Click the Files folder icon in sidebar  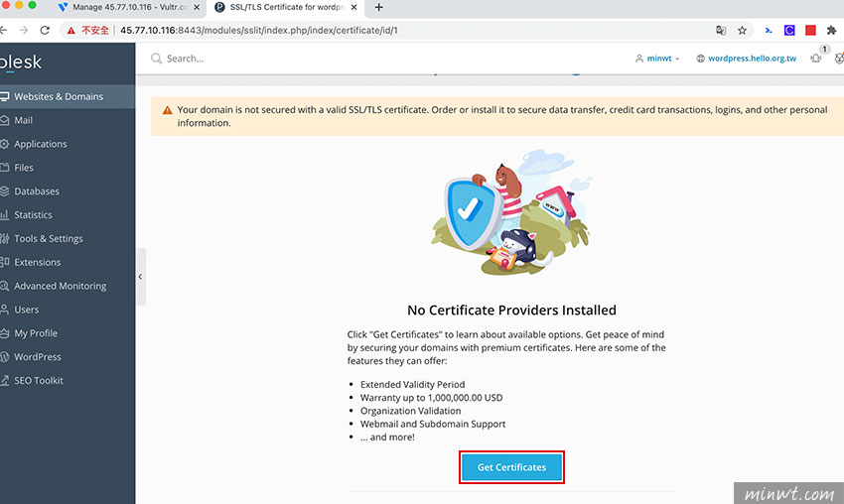point(5,168)
